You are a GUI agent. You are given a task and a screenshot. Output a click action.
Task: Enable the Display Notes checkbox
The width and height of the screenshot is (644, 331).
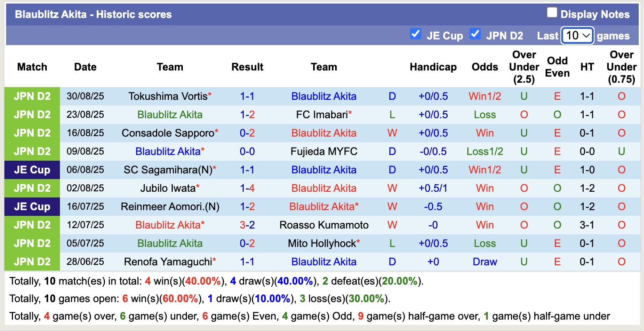(x=552, y=13)
